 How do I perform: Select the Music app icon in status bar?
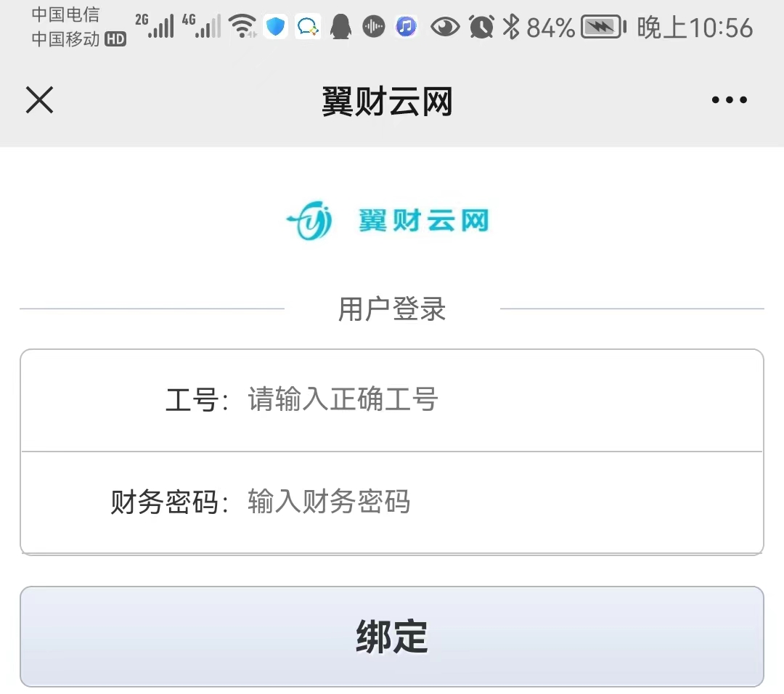[406, 27]
